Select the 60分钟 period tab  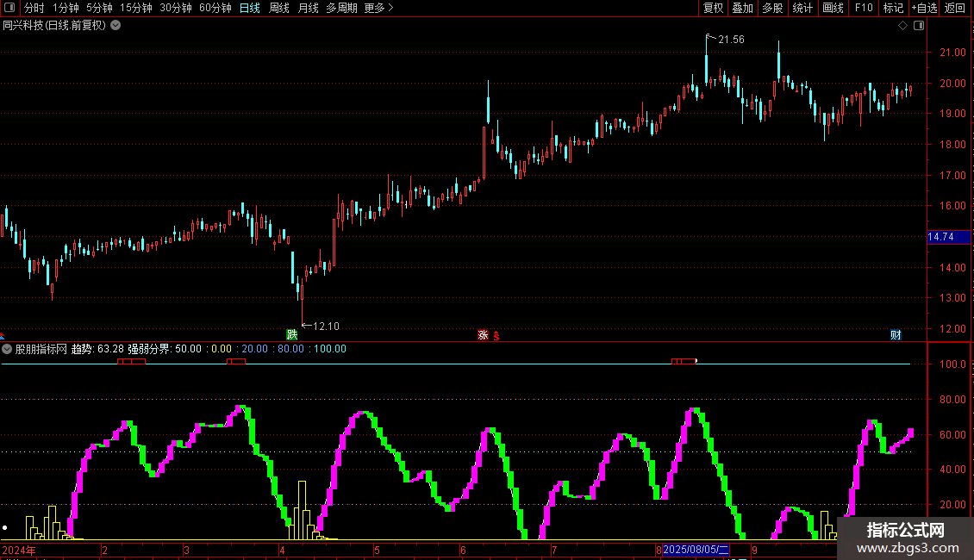point(215,8)
